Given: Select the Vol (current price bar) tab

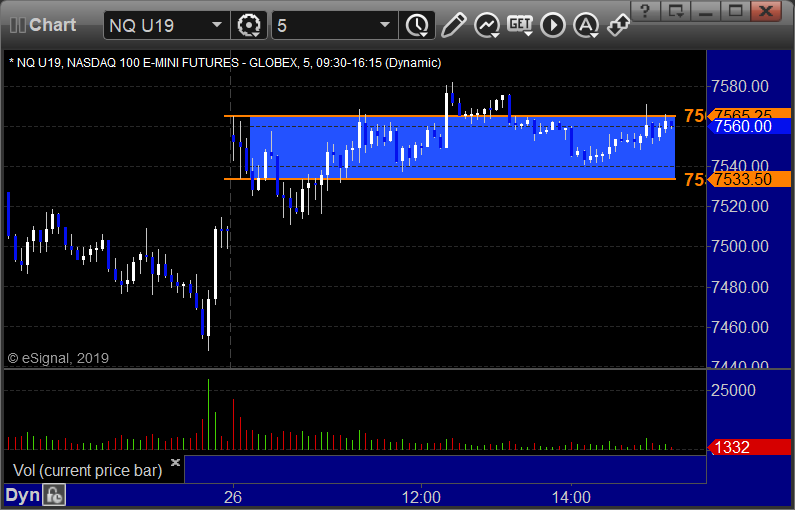Looking at the screenshot, I should tap(88, 470).
